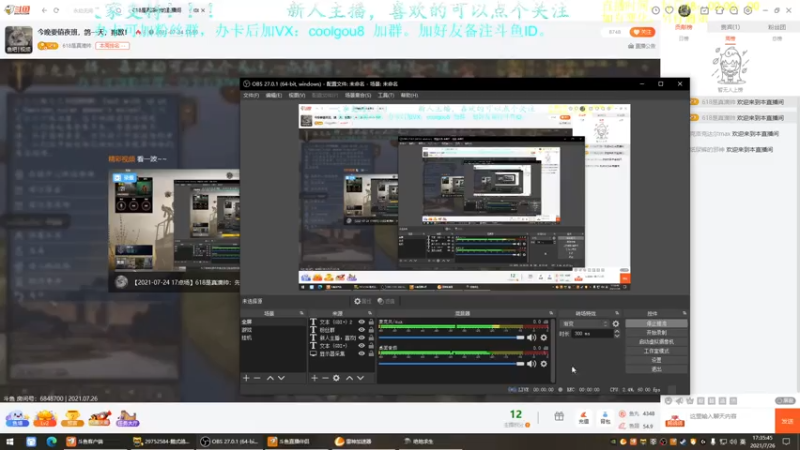Pop out the Scene Transitions dock icon
This screenshot has width=800, height=450.
pyautogui.click(x=617, y=313)
